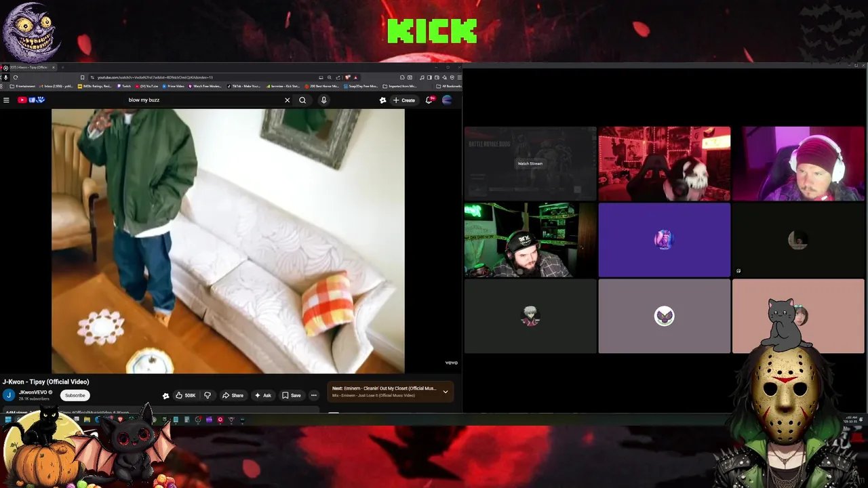
Task: Go to the YouTube home logo
Action: pyautogui.click(x=31, y=100)
